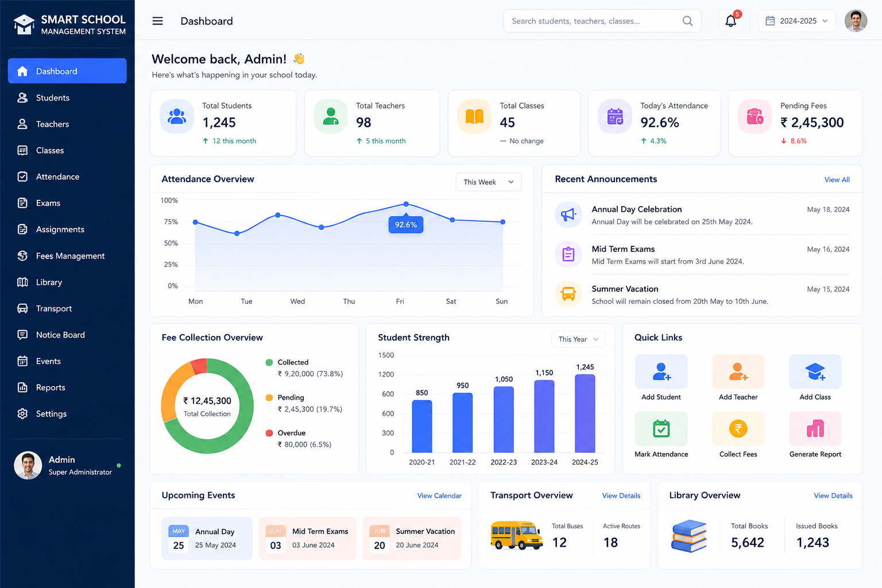This screenshot has height=588, width=882.
Task: Click the Total Students card icon
Action: pos(177,117)
